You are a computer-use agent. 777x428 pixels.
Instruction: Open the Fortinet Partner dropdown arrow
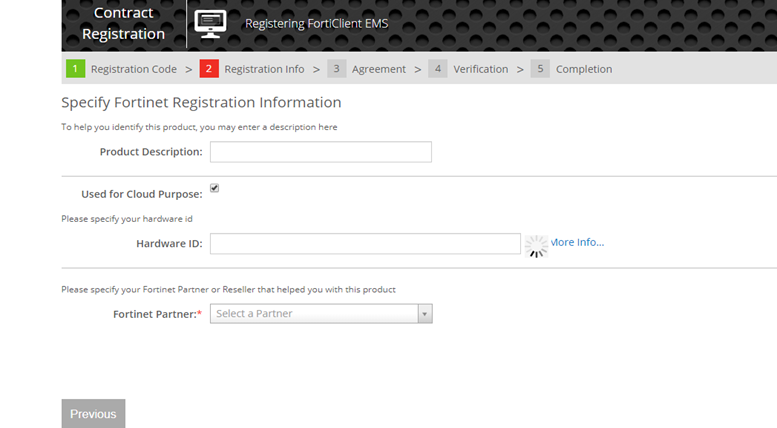point(425,314)
